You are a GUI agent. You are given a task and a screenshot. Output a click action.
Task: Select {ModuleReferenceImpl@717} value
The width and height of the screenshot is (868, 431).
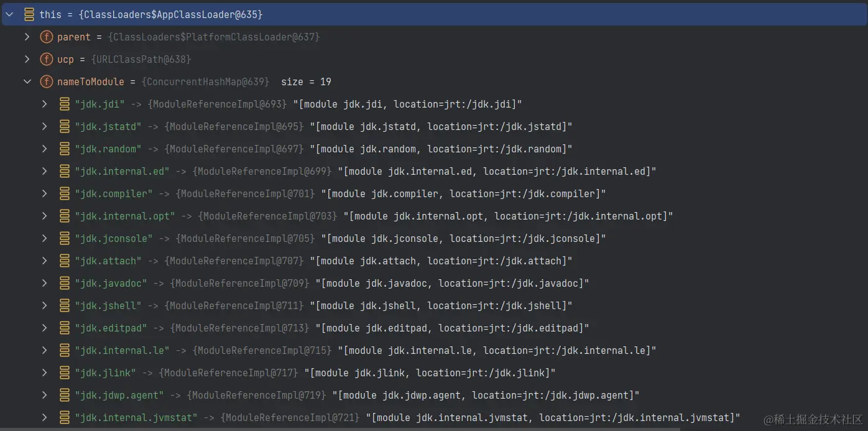(229, 373)
